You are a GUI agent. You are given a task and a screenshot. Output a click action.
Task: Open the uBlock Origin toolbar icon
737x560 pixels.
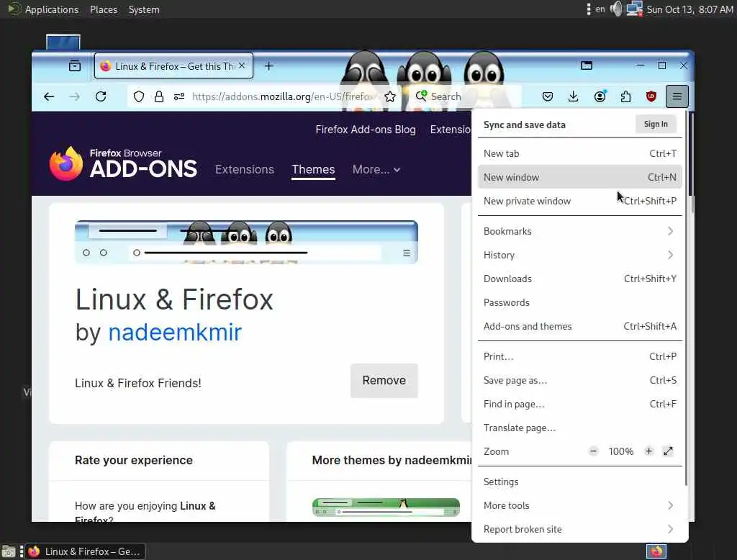click(x=651, y=97)
